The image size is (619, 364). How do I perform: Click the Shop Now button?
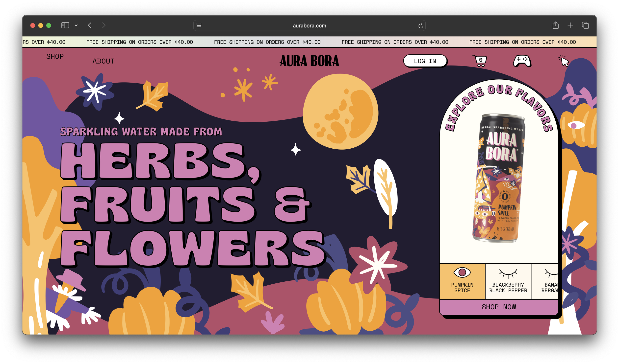point(499,307)
